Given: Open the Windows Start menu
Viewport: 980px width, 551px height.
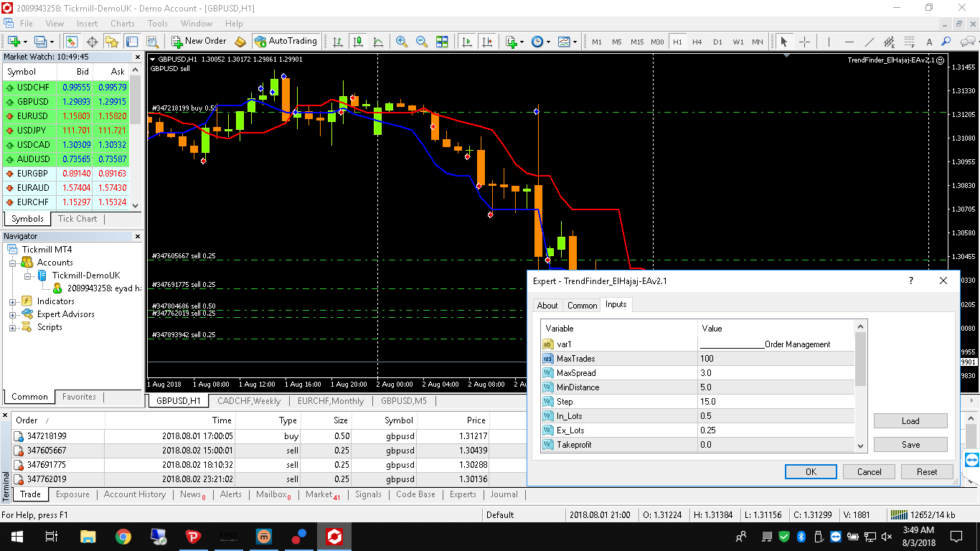Looking at the screenshot, I should 17,536.
